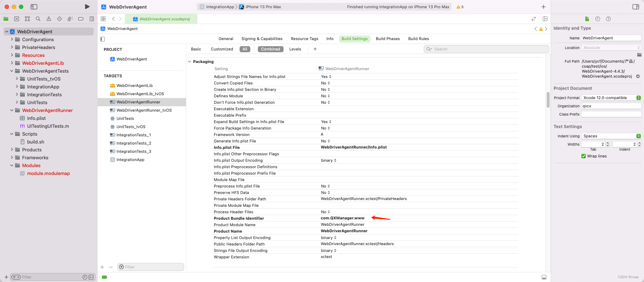Go forward in editor history
This screenshot has width=644, height=282.
pos(120,19)
